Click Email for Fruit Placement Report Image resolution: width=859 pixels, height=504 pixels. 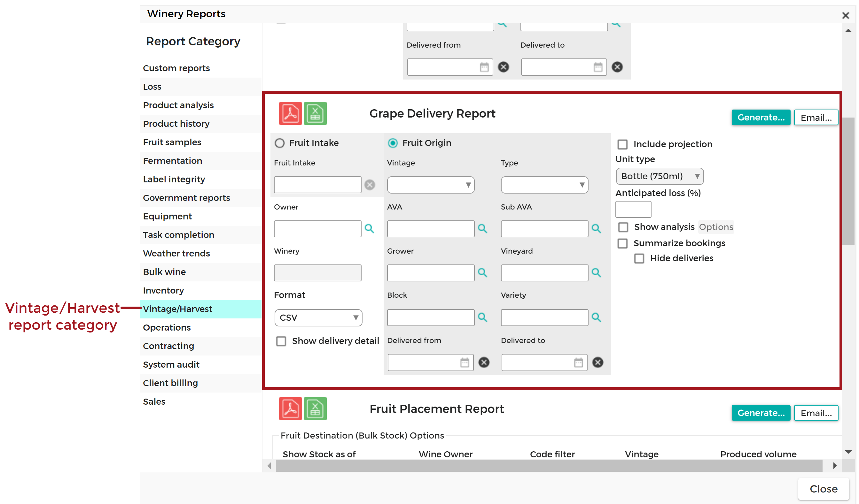tap(816, 413)
